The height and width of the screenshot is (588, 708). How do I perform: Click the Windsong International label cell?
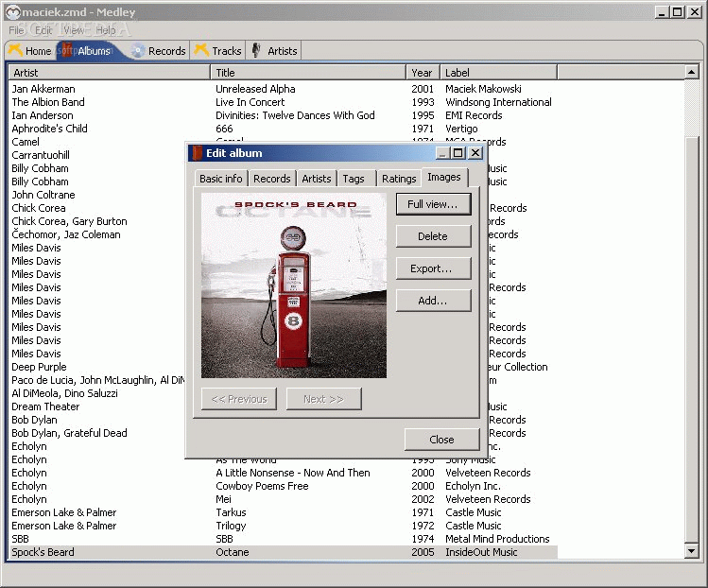(x=498, y=102)
